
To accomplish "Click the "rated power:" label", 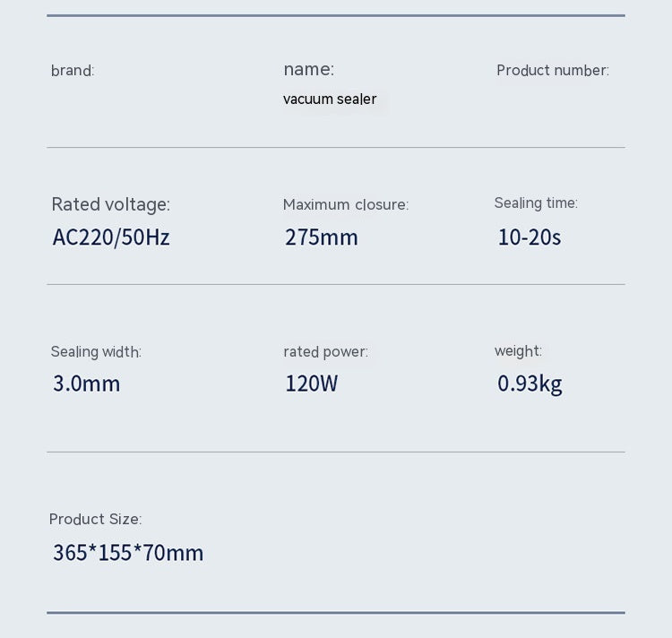I will 325,352.
